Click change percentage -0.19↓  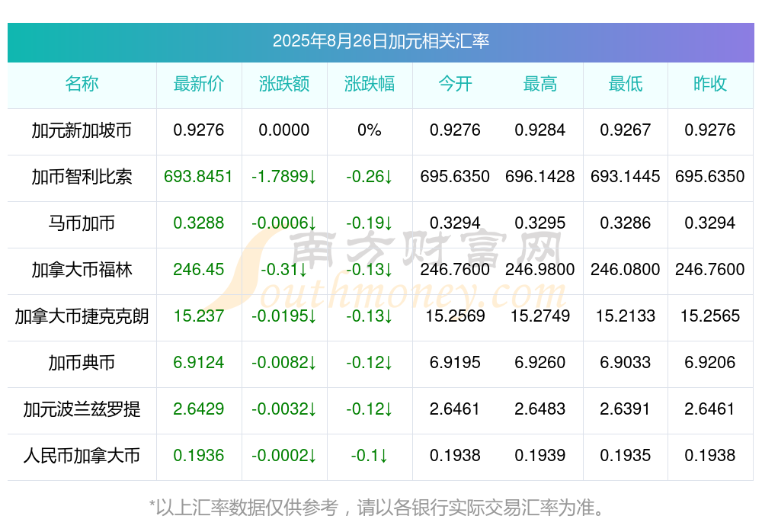point(370,223)
